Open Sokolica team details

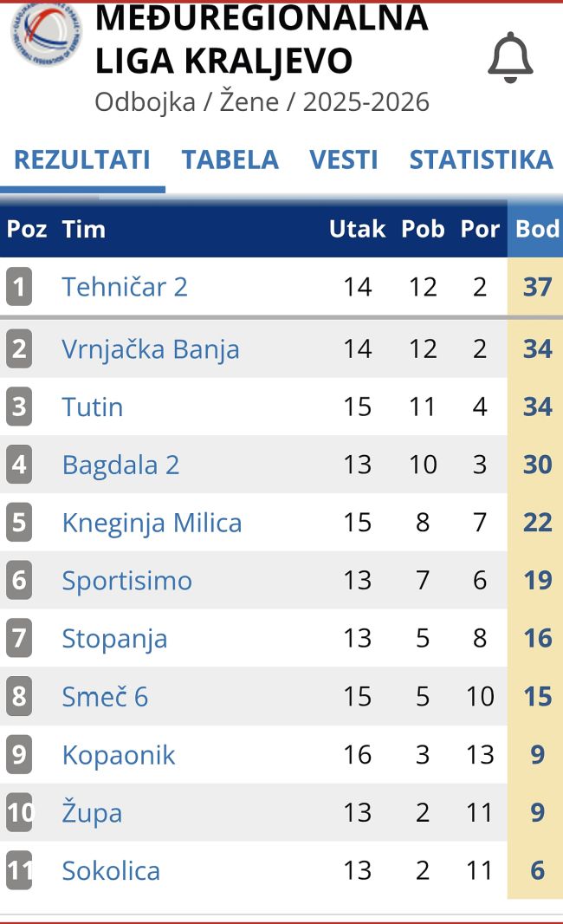pyautogui.click(x=111, y=871)
